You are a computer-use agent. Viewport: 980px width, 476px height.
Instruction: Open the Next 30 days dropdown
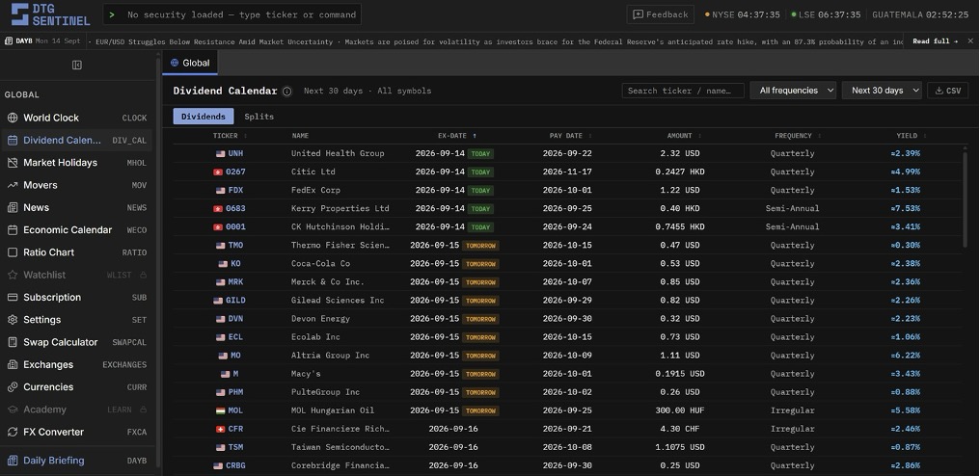[x=882, y=91]
